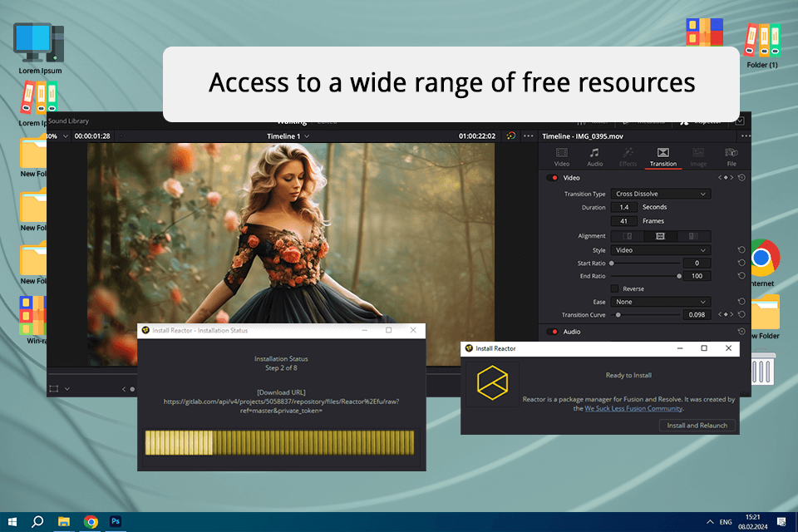
Task: Select the Transition inspector tab
Action: coord(663,157)
